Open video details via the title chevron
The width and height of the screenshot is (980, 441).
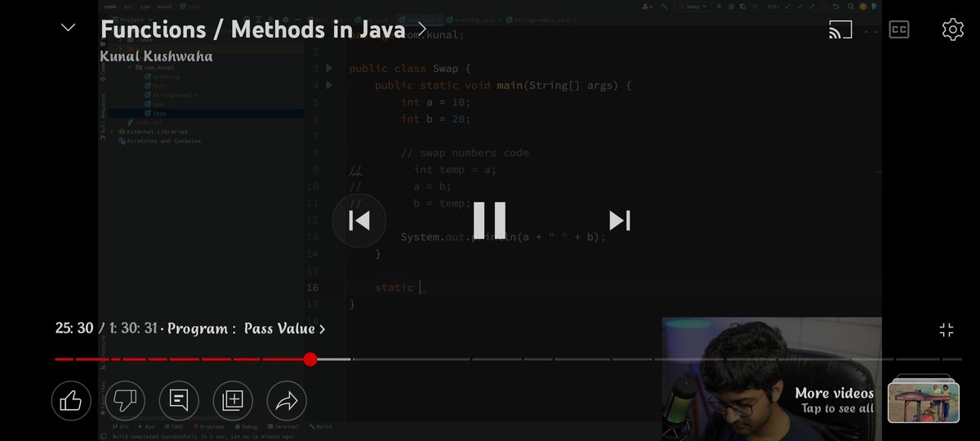[x=422, y=29]
